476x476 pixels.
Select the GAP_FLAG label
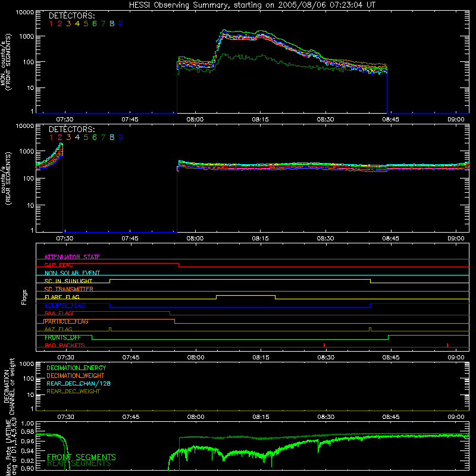tap(58, 265)
